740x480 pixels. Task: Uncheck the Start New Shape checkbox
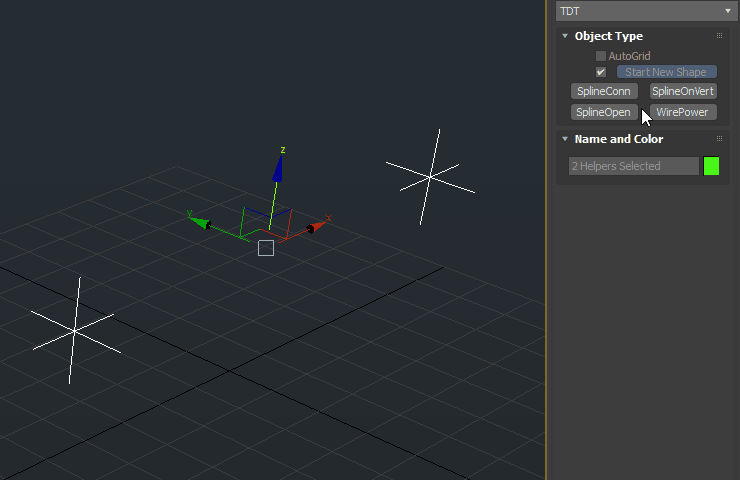pos(601,72)
